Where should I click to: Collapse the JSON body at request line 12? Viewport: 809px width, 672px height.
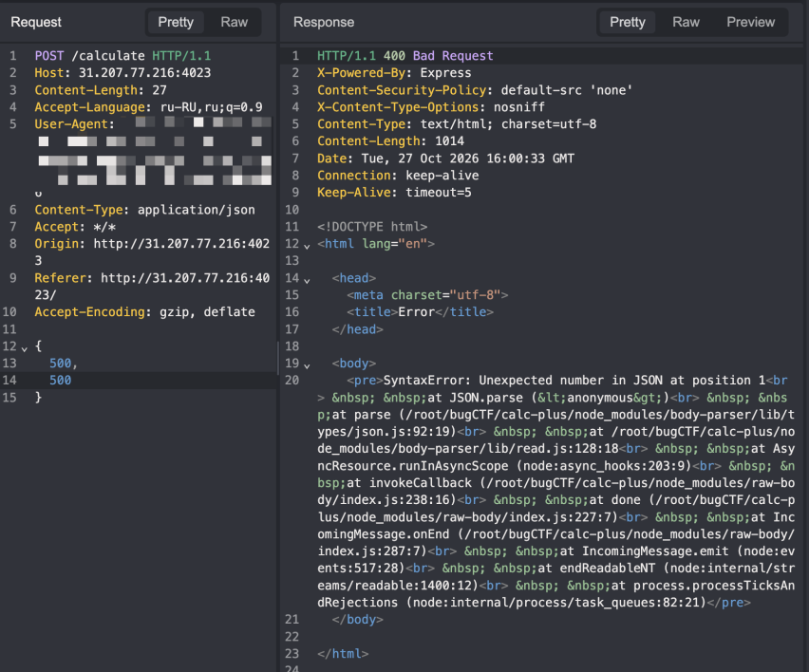pyautogui.click(x=25, y=349)
